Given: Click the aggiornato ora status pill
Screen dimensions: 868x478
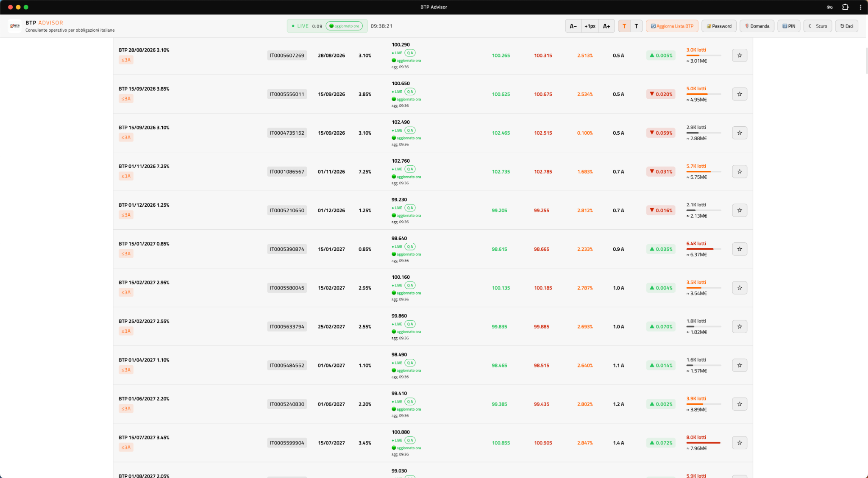Looking at the screenshot, I should 345,26.
